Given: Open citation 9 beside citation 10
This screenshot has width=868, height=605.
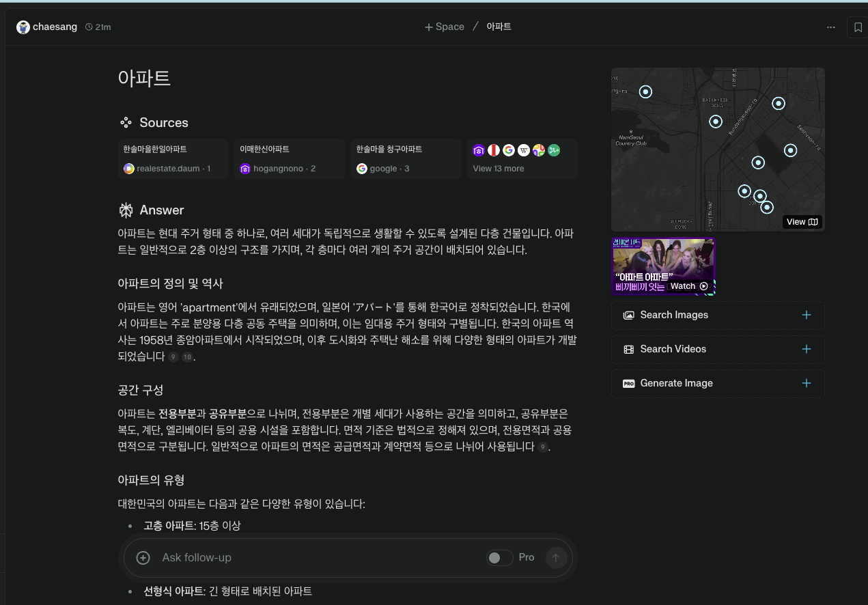Looking at the screenshot, I should (173, 357).
